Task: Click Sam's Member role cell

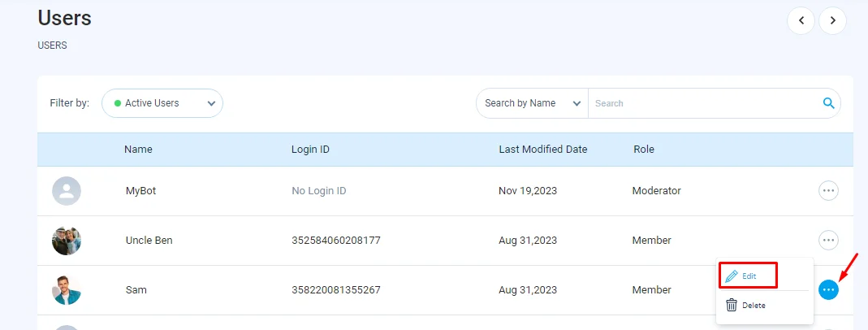Action: click(x=651, y=289)
